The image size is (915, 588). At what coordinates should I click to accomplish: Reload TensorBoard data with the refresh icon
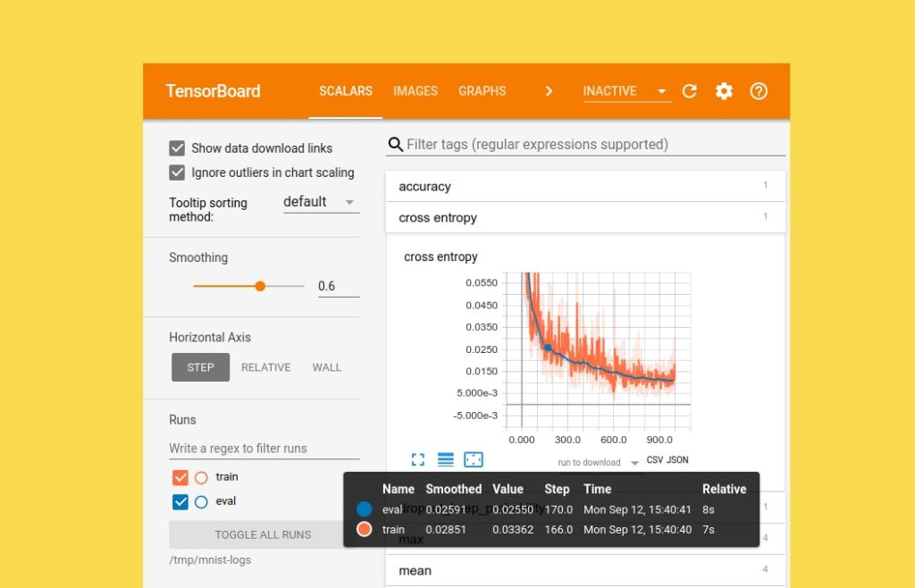(689, 91)
